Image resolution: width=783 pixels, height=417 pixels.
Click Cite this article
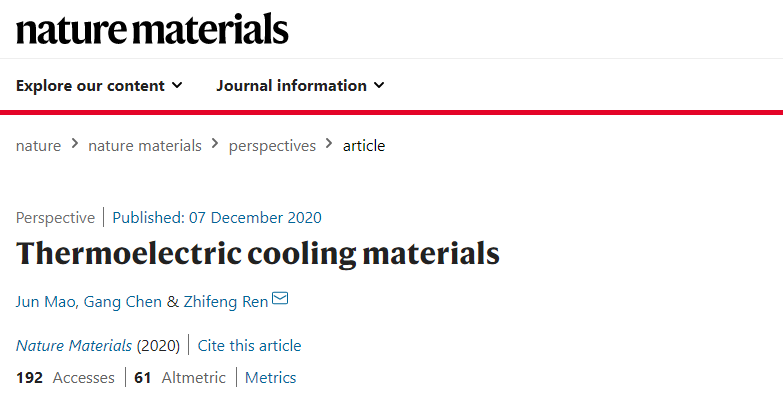point(249,346)
